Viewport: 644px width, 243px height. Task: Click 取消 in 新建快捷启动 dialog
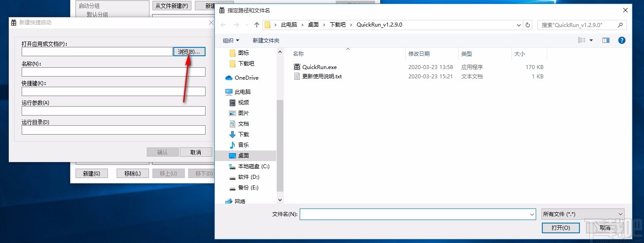point(196,152)
